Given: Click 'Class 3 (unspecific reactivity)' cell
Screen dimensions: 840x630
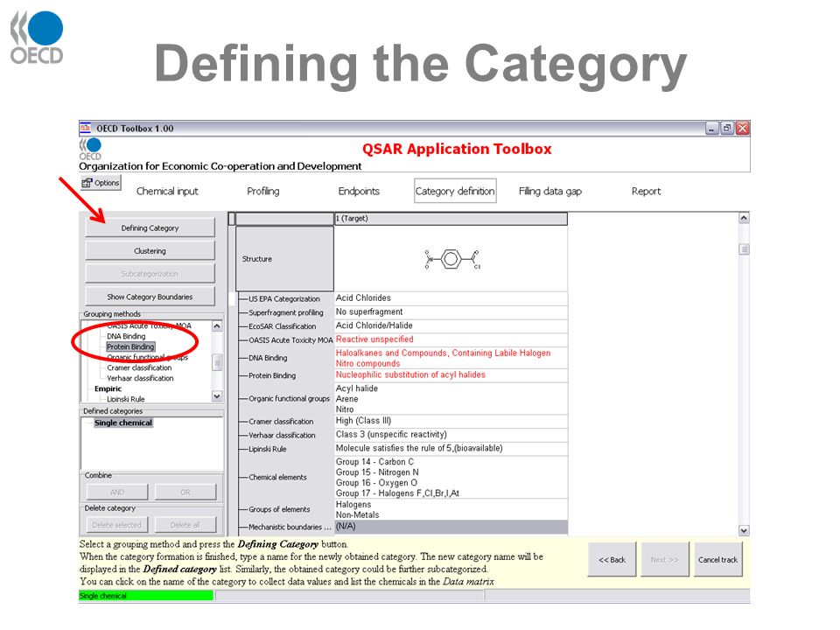Looking at the screenshot, I should tap(451, 435).
